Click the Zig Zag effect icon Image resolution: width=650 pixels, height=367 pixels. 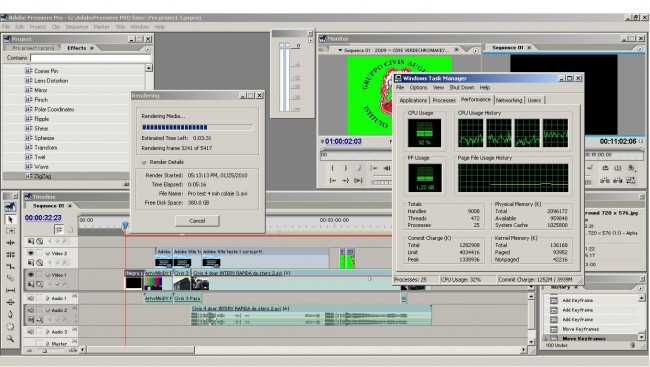tap(29, 176)
